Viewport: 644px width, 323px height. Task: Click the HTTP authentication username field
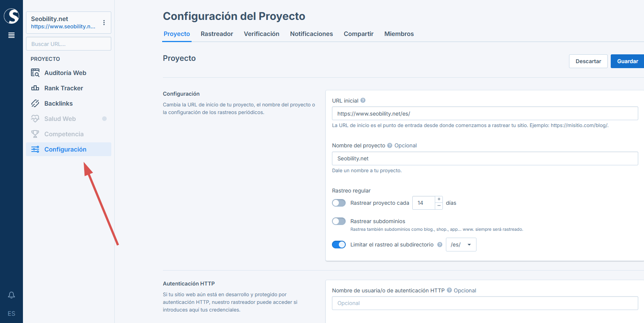click(x=485, y=303)
